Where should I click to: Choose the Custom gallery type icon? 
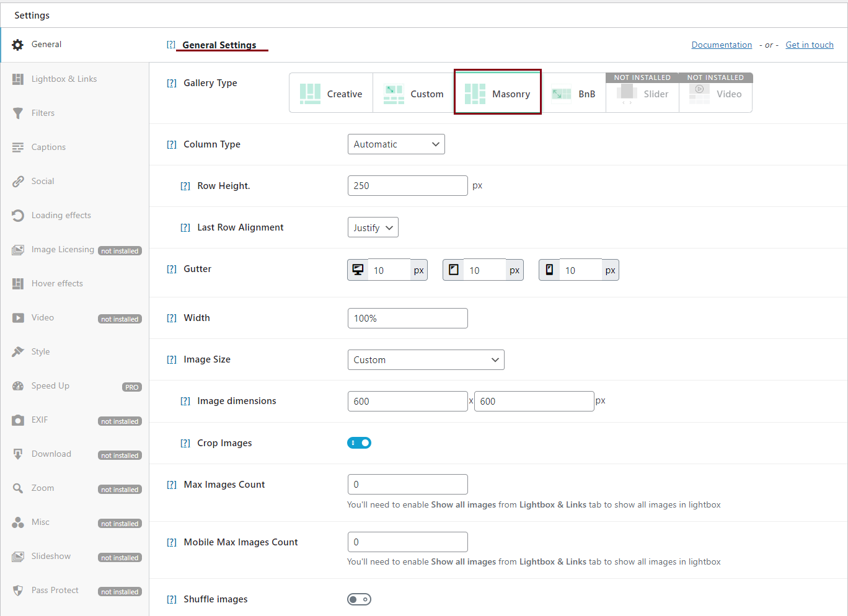(394, 94)
